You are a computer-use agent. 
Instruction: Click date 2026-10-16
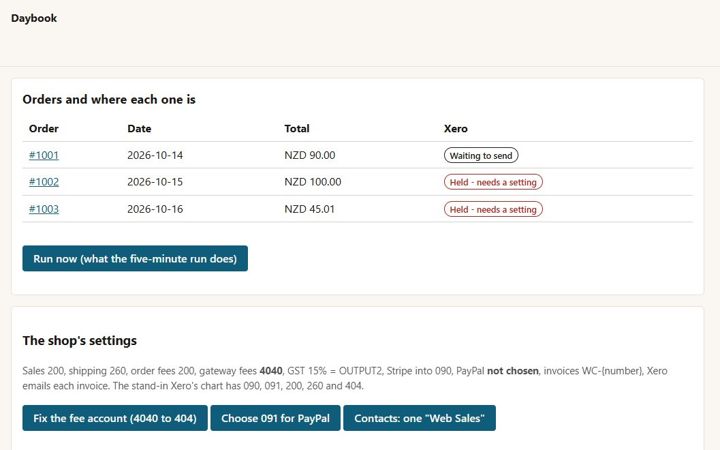tap(155, 209)
